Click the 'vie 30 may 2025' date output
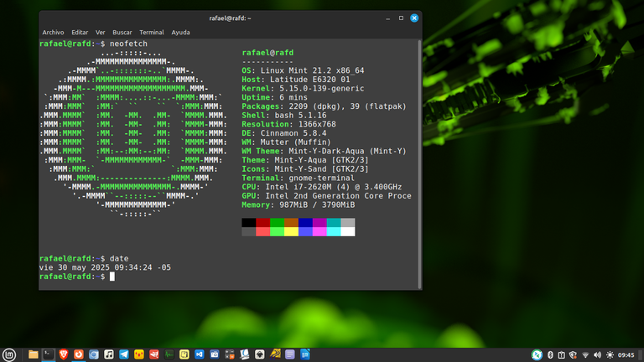 coord(105,267)
